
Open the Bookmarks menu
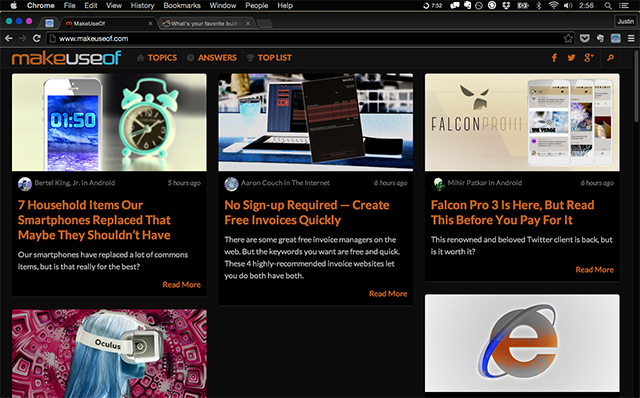click(182, 6)
